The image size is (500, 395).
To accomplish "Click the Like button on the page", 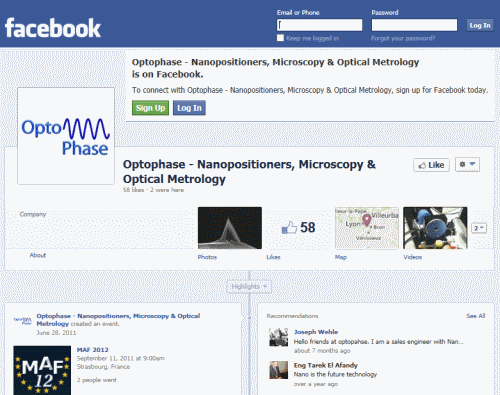I will point(431,165).
